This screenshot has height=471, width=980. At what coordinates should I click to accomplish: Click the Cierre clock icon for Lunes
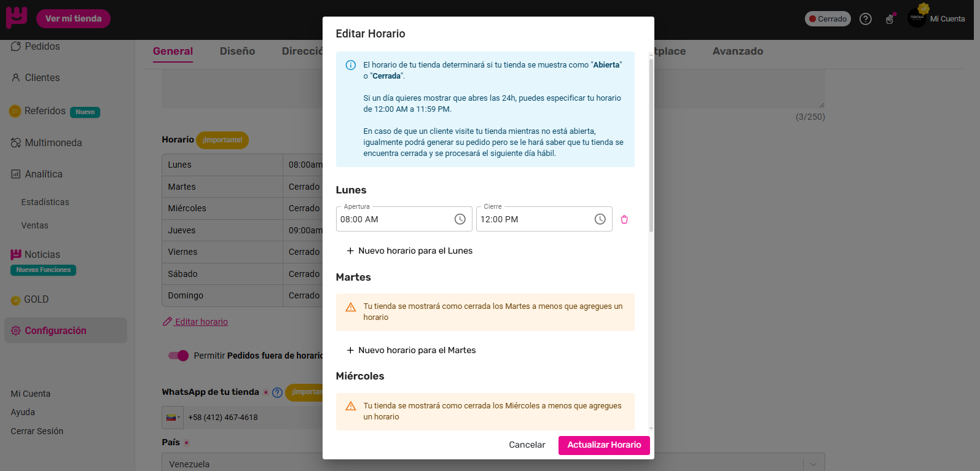click(x=600, y=219)
